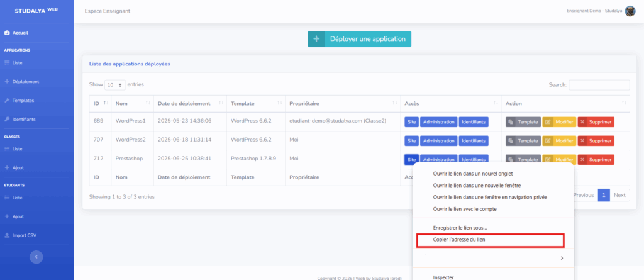The image size is (644, 280).
Task: Click the plus icon beside Déploiement
Action: pos(7,81)
